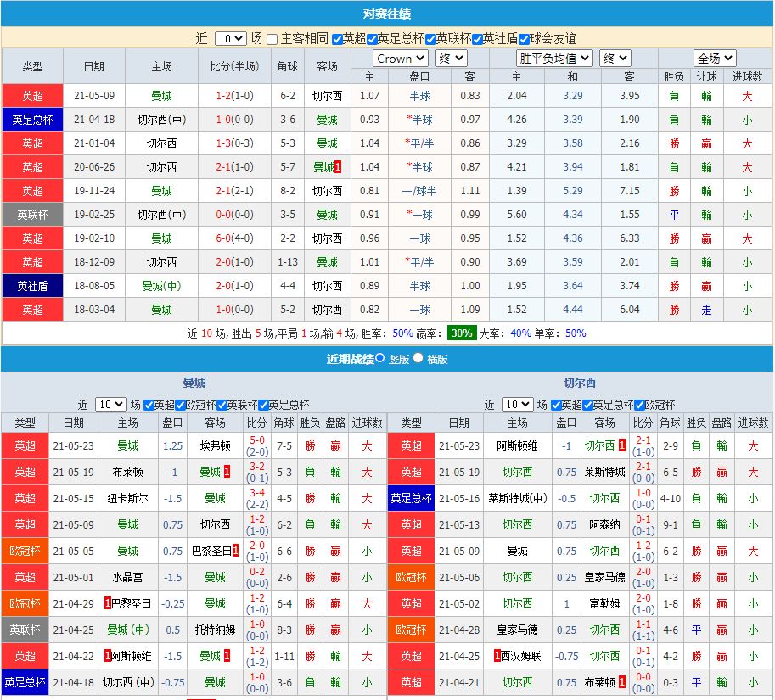The width and height of the screenshot is (775, 700).
Task: Uncheck 英联杯 in the 对赛往绩 filter
Action: (430, 40)
